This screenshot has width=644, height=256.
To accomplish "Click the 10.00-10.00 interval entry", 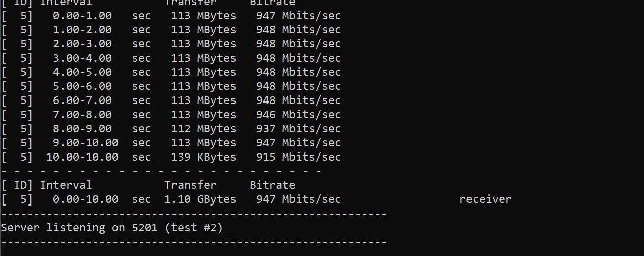I will (x=82, y=157).
